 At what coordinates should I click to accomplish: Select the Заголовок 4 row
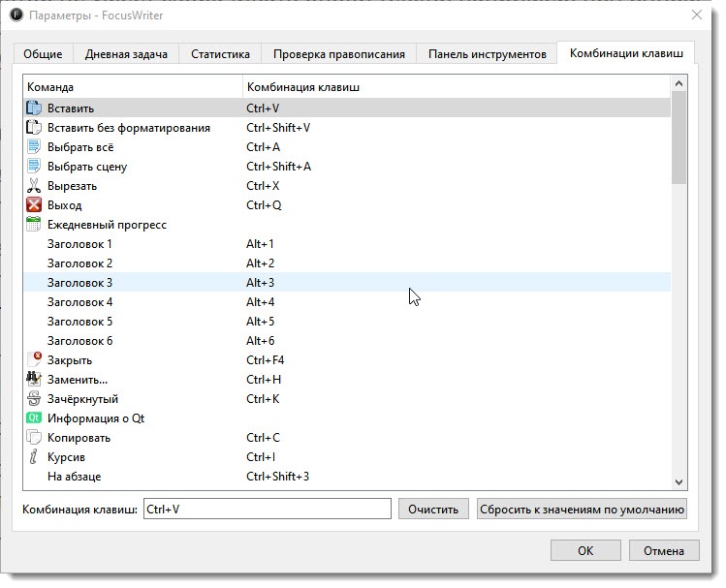[347, 302]
